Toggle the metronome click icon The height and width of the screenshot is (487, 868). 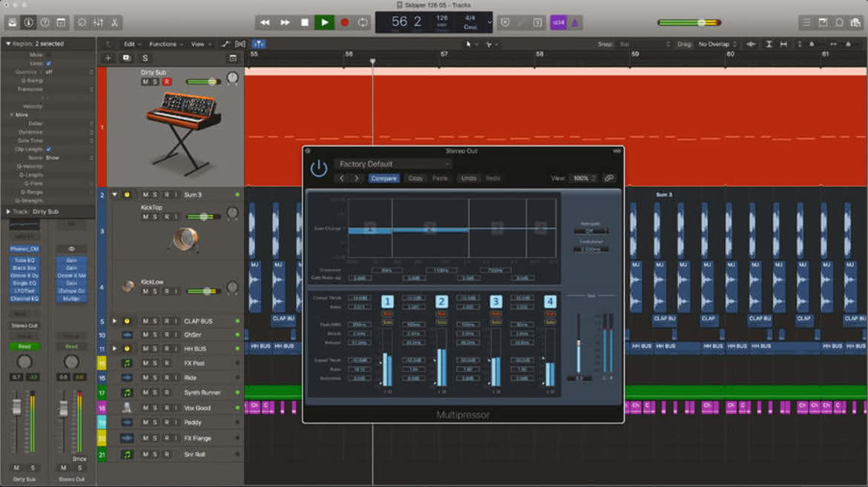coord(575,23)
